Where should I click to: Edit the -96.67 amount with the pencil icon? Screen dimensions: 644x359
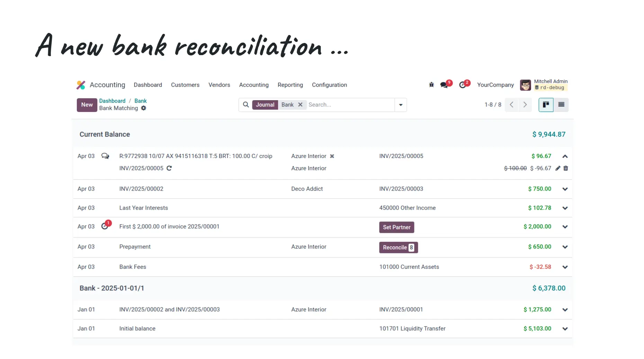(558, 168)
